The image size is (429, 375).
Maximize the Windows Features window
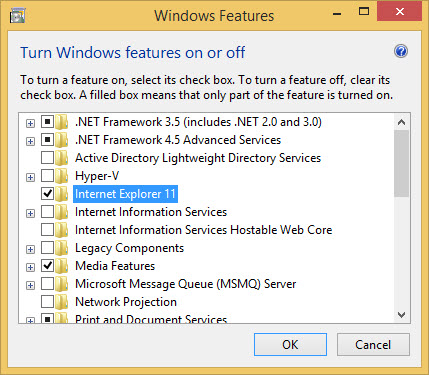[x=364, y=12]
